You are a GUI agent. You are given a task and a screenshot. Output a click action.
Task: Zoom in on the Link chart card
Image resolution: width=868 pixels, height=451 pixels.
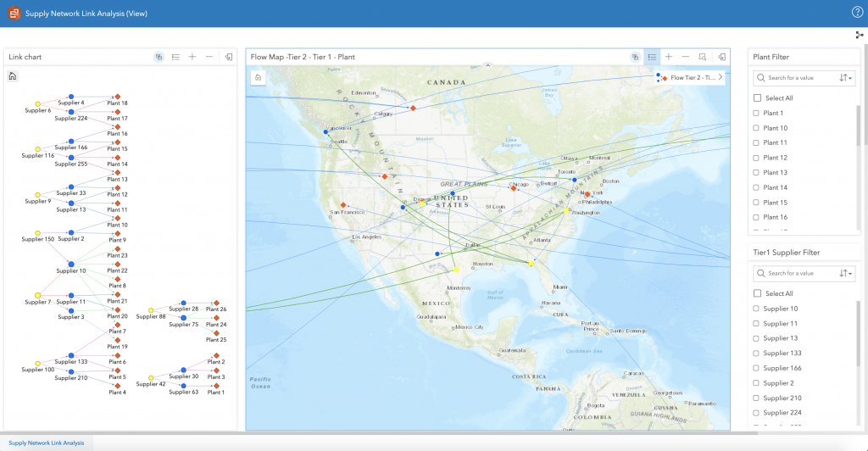point(192,57)
